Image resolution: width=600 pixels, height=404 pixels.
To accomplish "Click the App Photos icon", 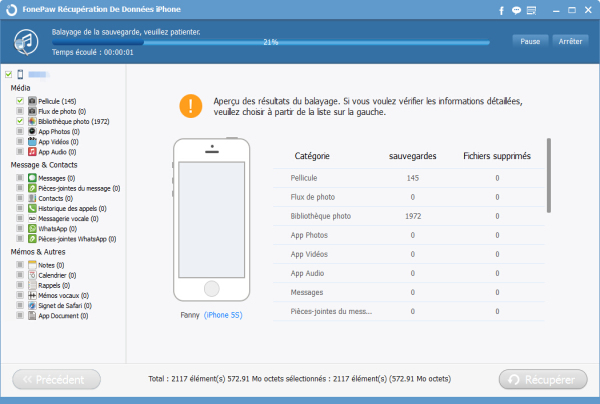I will pos(32,131).
